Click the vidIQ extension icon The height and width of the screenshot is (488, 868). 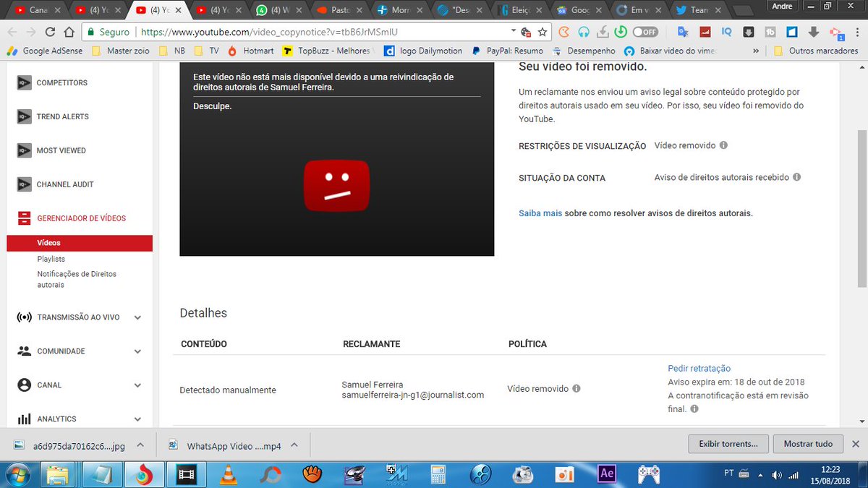[727, 33]
